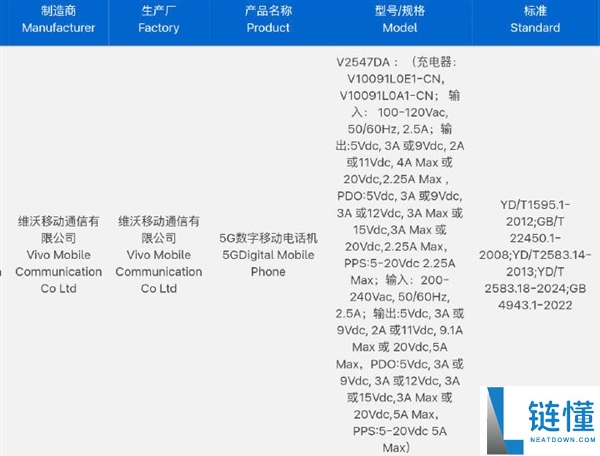
Task: Select the charger model V10091L0A1-CN
Action: (x=386, y=96)
